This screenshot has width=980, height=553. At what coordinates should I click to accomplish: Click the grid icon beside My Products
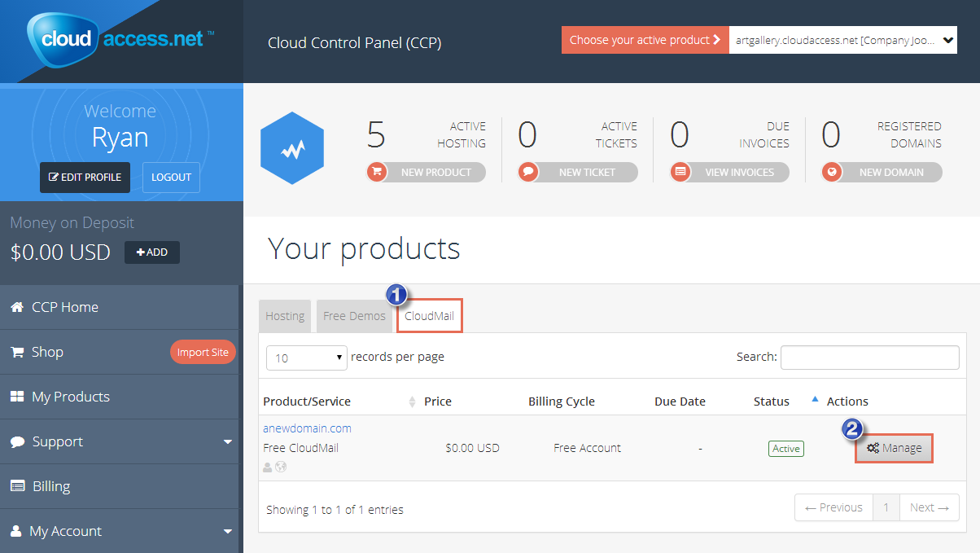pos(16,397)
